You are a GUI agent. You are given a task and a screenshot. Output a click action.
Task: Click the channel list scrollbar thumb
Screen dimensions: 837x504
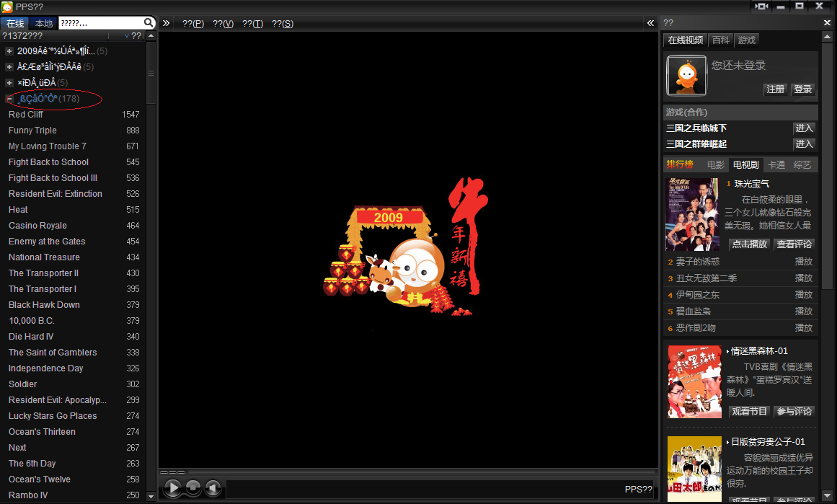(x=151, y=73)
